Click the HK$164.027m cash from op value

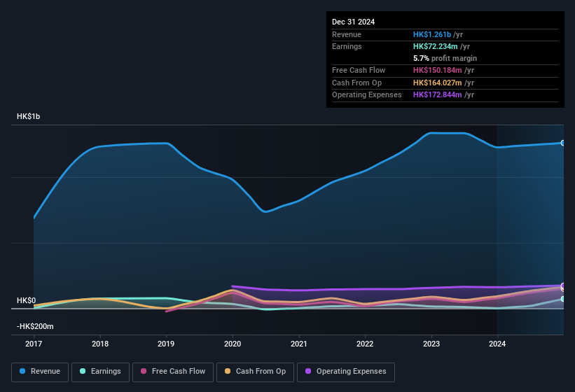click(x=438, y=83)
